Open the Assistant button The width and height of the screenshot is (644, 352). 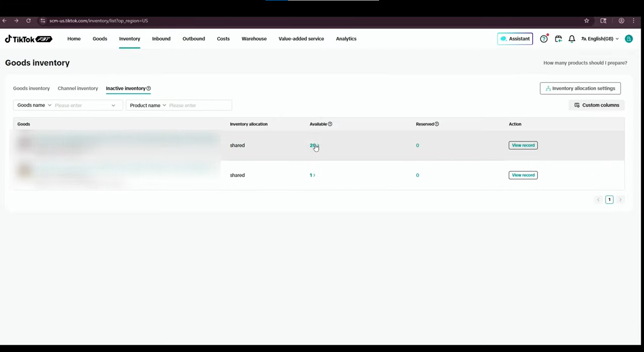pyautogui.click(x=515, y=39)
